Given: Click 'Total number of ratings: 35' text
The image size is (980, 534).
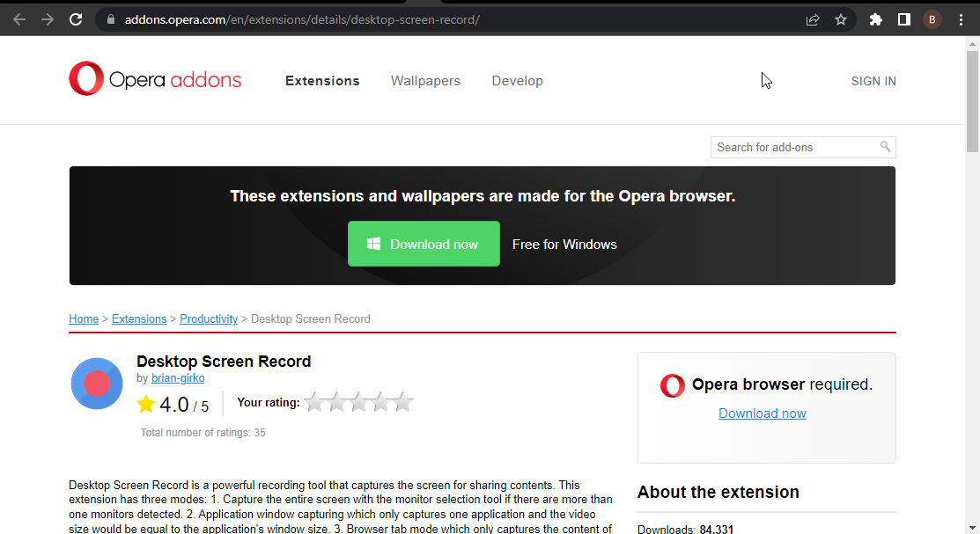Looking at the screenshot, I should pos(203,432).
